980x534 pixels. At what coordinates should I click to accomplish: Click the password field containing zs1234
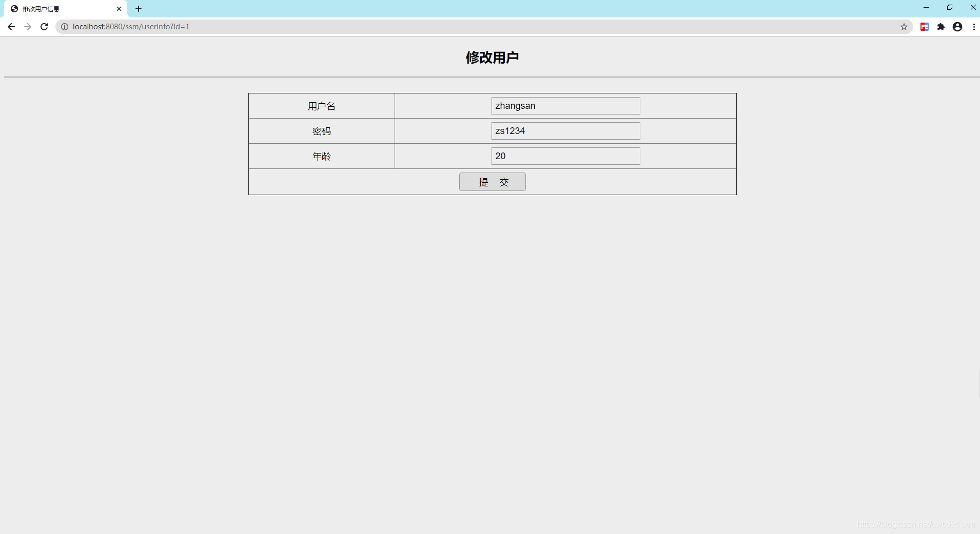pyautogui.click(x=565, y=131)
